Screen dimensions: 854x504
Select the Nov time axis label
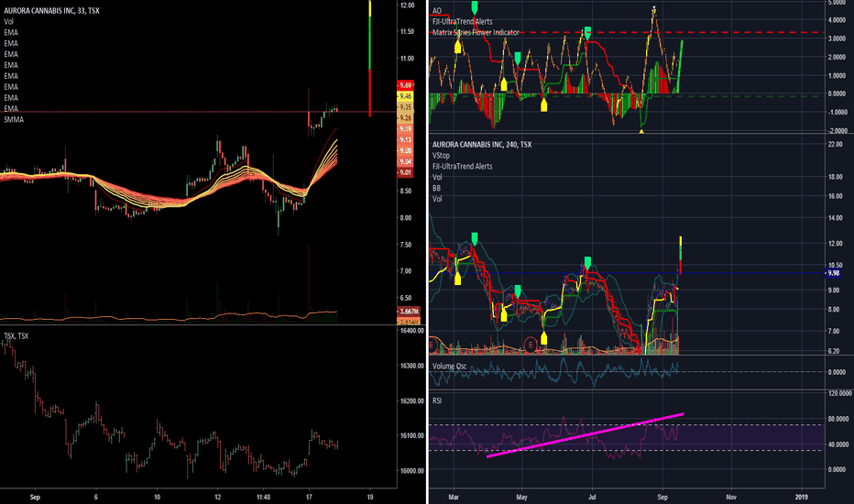click(731, 497)
